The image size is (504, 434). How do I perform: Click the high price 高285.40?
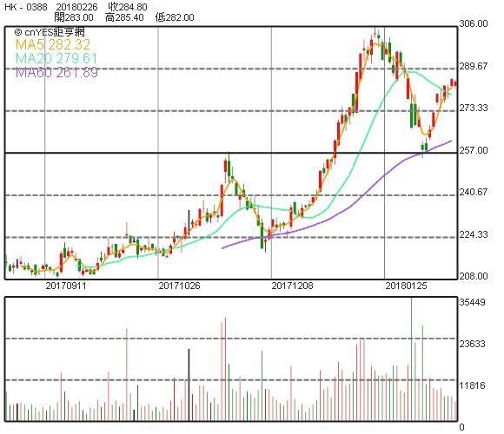124,17
